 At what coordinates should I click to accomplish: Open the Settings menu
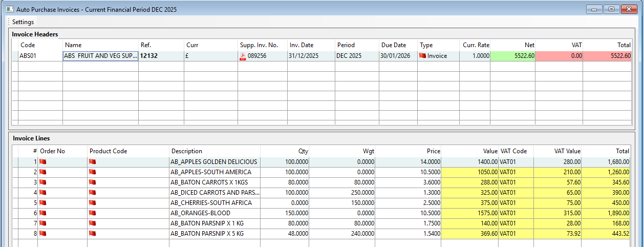coord(23,22)
